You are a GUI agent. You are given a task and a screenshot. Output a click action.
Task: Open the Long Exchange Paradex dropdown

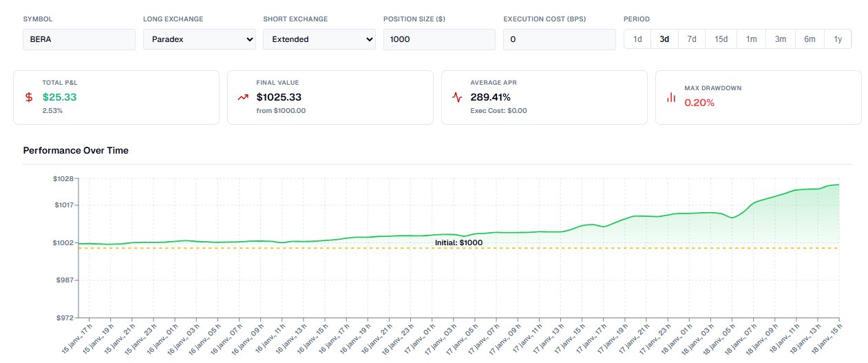[x=200, y=39]
